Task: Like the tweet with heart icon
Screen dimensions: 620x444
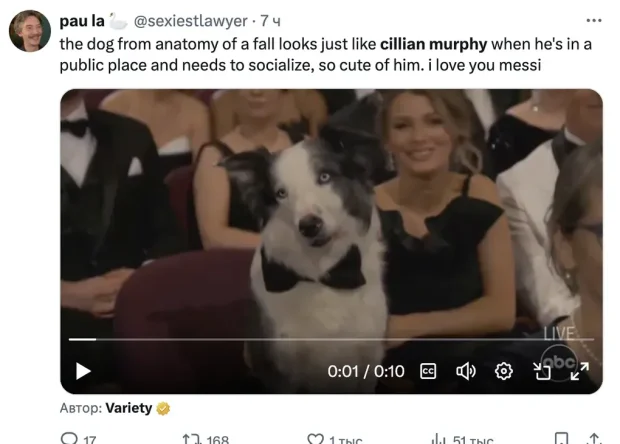Action: point(315,439)
